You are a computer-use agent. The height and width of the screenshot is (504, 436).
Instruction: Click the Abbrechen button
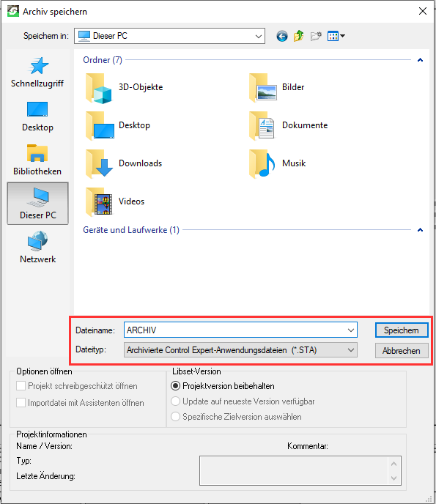point(402,351)
